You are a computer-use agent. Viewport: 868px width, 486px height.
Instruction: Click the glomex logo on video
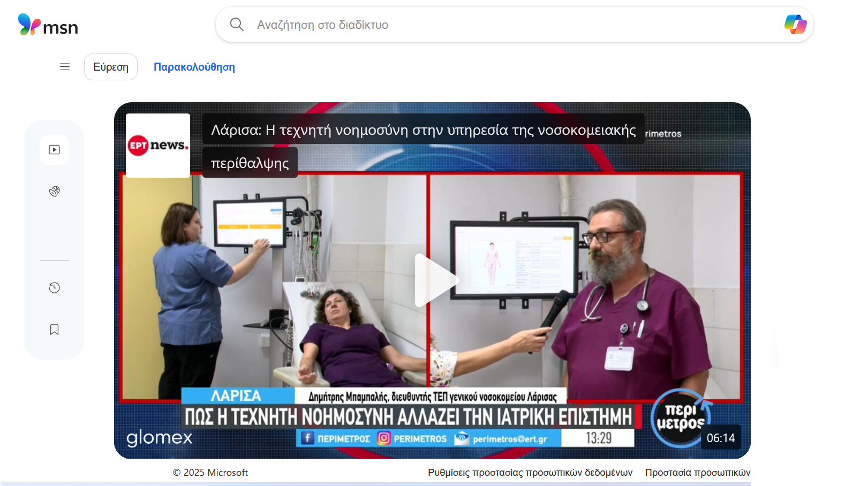coord(159,438)
